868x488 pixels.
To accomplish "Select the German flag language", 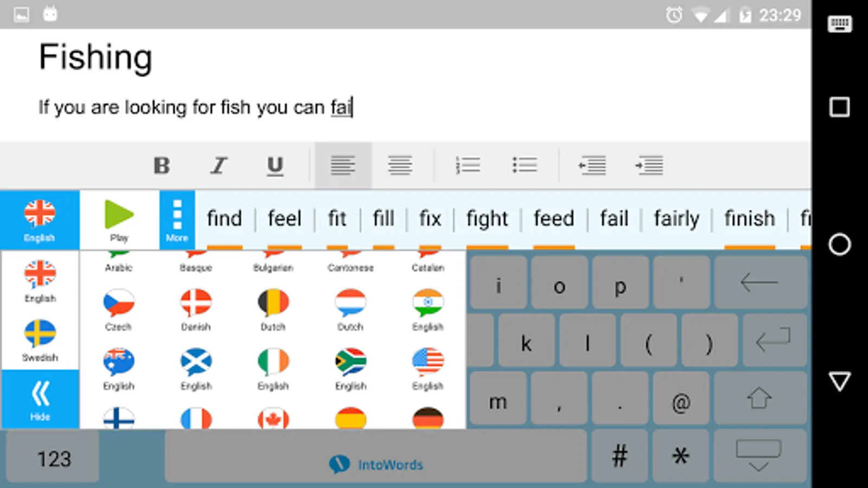I will point(427,418).
